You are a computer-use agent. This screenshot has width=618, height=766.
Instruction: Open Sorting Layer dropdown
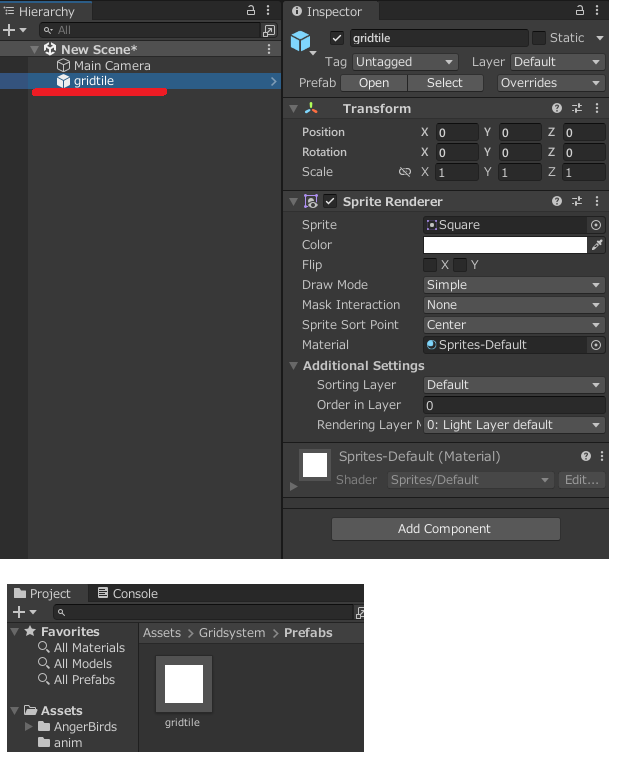[514, 385]
